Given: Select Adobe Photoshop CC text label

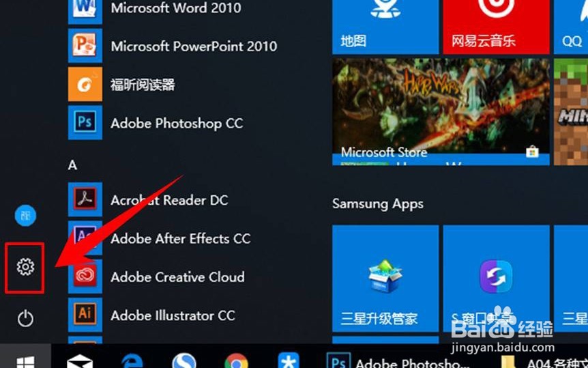Looking at the screenshot, I should tap(177, 124).
